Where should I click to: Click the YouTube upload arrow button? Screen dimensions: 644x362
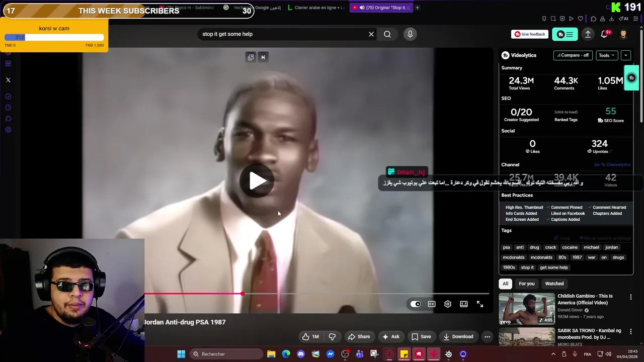pyautogui.click(x=588, y=34)
